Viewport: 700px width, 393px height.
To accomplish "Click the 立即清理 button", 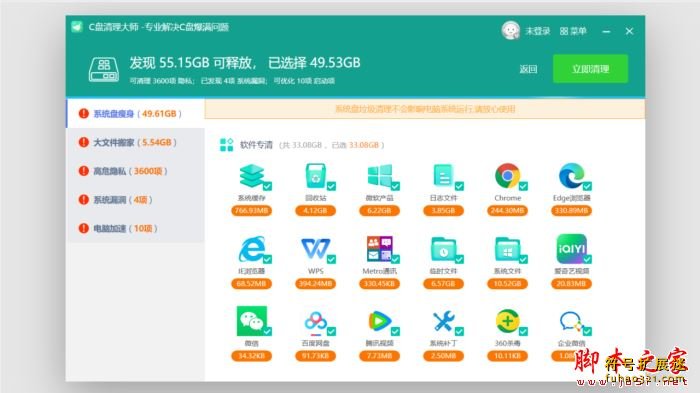I will pyautogui.click(x=590, y=69).
